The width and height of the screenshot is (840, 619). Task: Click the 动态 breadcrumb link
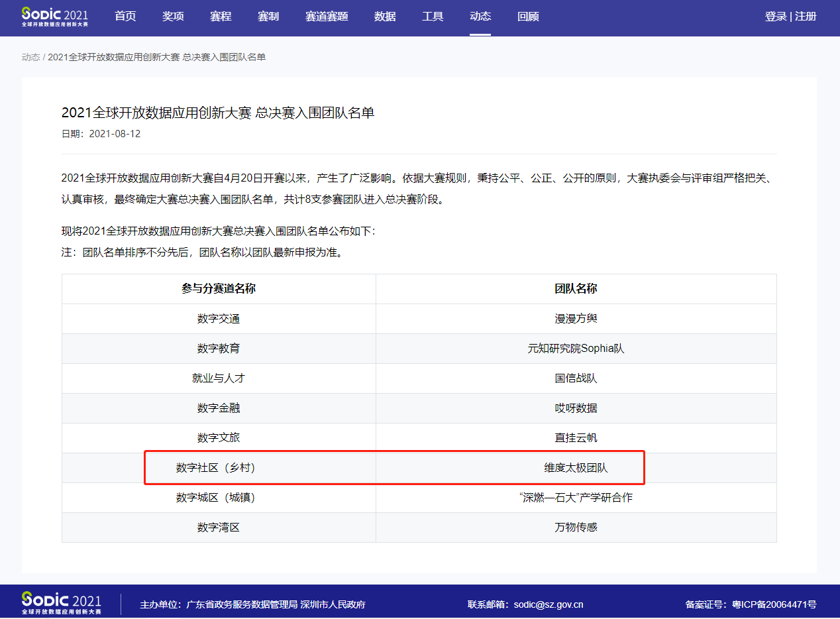(x=30, y=57)
